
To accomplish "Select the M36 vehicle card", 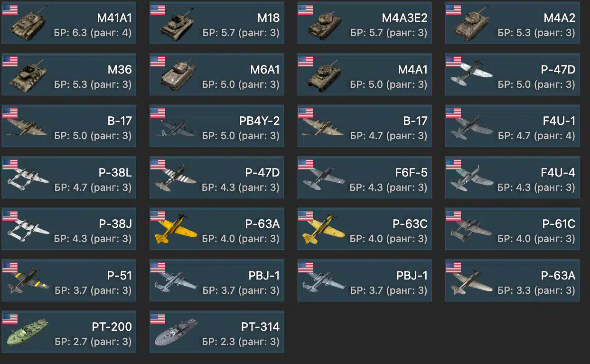I will [69, 75].
